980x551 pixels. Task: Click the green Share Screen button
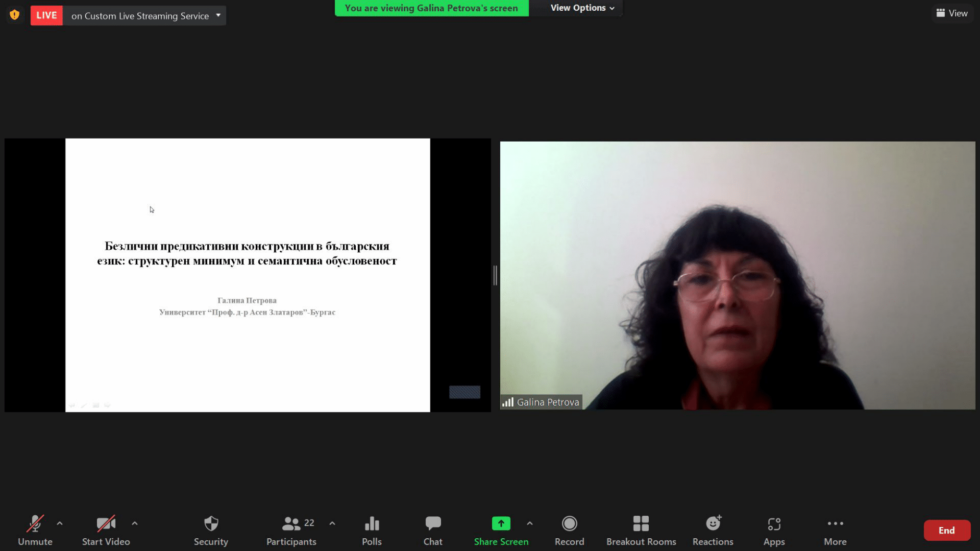tap(501, 530)
